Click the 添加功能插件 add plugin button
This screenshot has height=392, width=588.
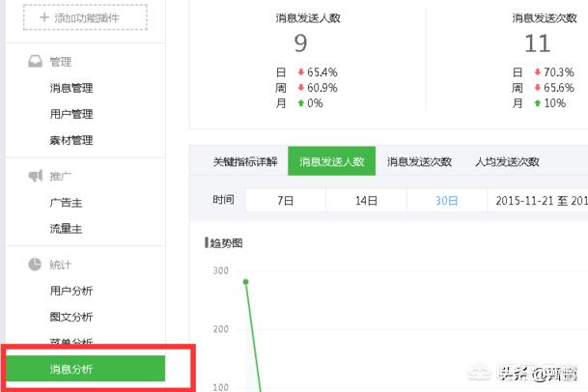pos(85,17)
